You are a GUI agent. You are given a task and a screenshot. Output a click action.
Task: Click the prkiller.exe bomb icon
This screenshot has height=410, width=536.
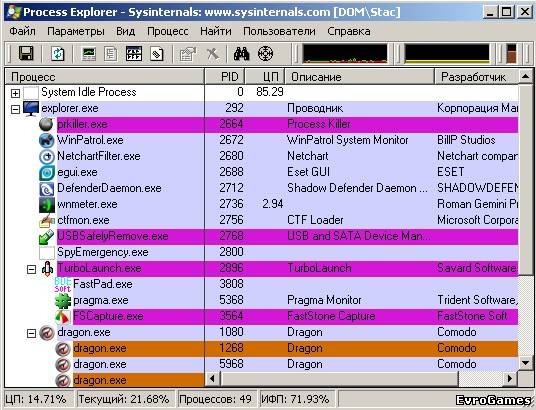46,124
